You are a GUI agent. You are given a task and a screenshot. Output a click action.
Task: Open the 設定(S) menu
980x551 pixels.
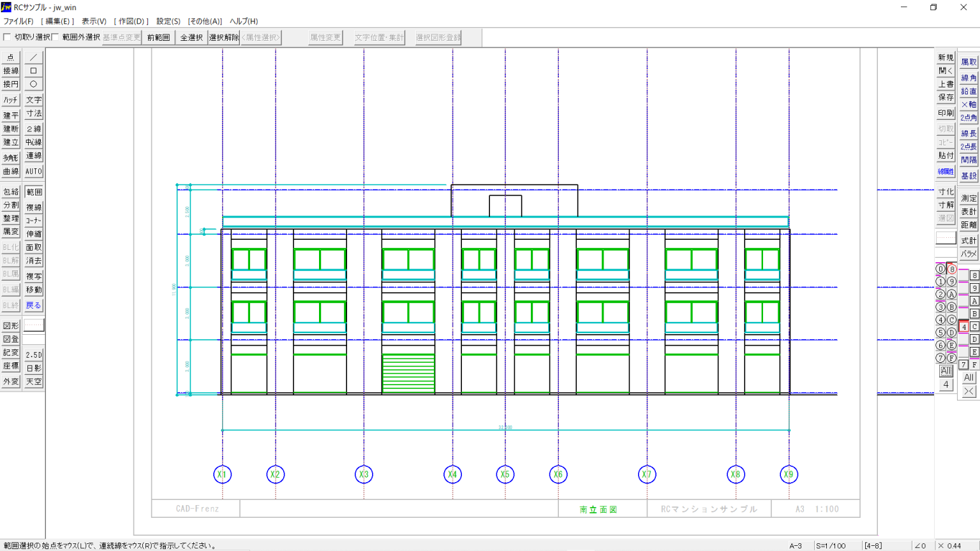coord(168,21)
